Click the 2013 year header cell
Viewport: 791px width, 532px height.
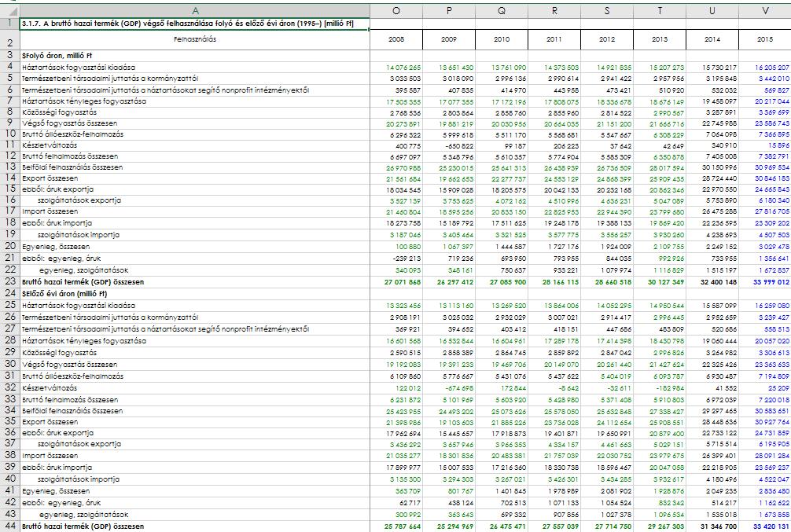pos(660,39)
